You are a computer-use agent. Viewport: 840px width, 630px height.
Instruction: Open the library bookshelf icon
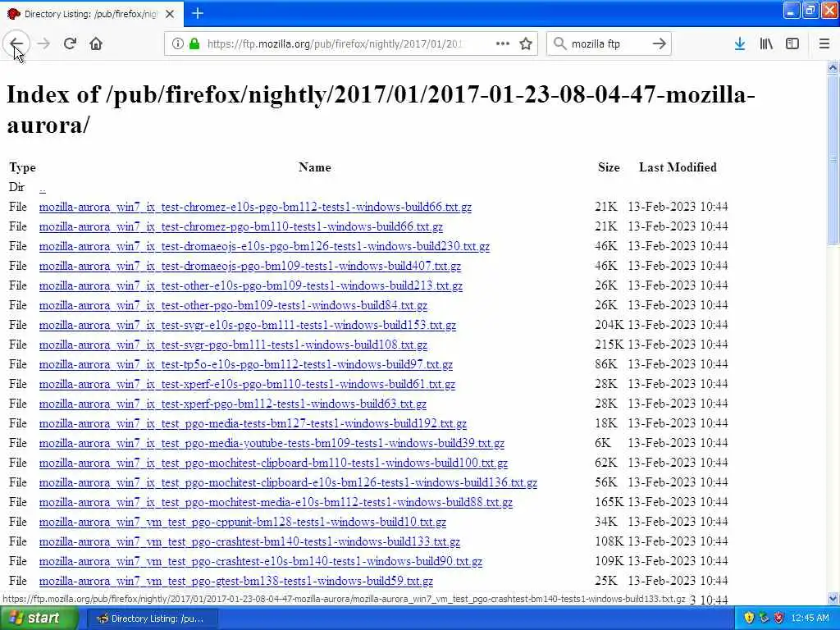point(766,44)
